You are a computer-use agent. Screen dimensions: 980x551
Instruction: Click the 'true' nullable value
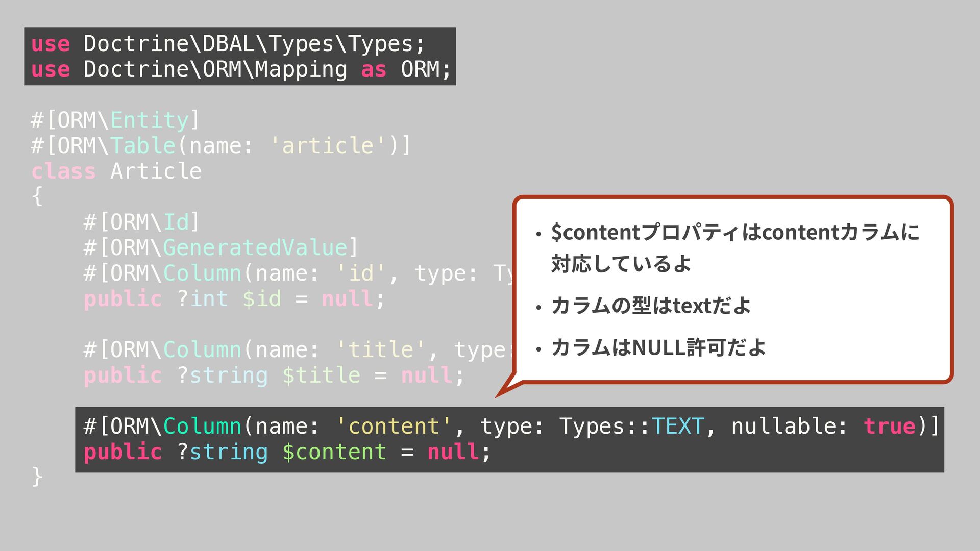889,427
